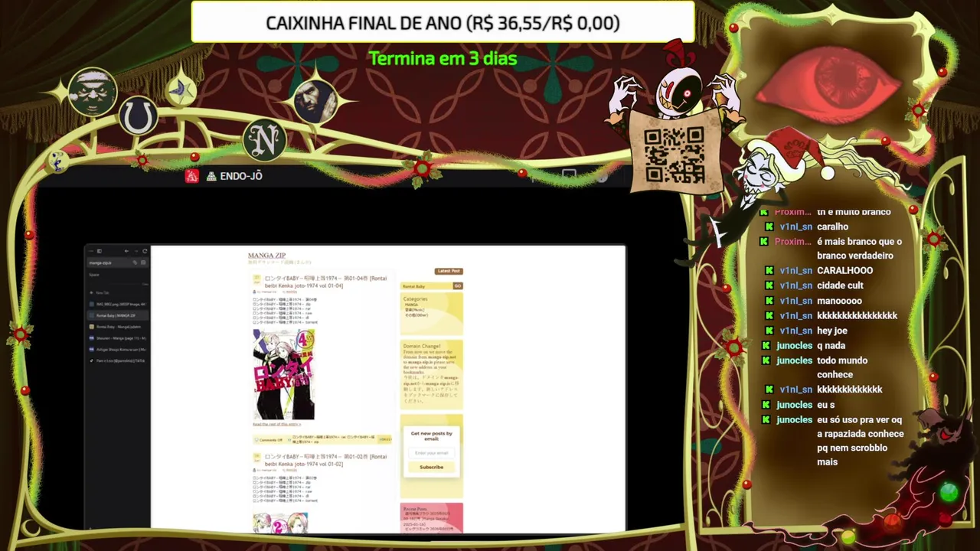Click the 'CARALHOOO' chat message
The image size is (980, 551).
click(x=844, y=270)
